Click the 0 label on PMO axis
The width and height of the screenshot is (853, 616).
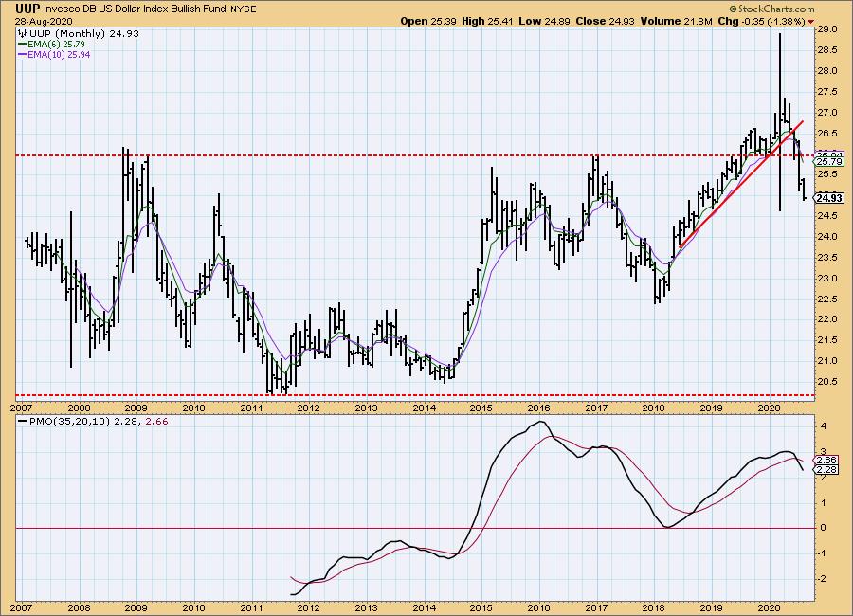(823, 528)
